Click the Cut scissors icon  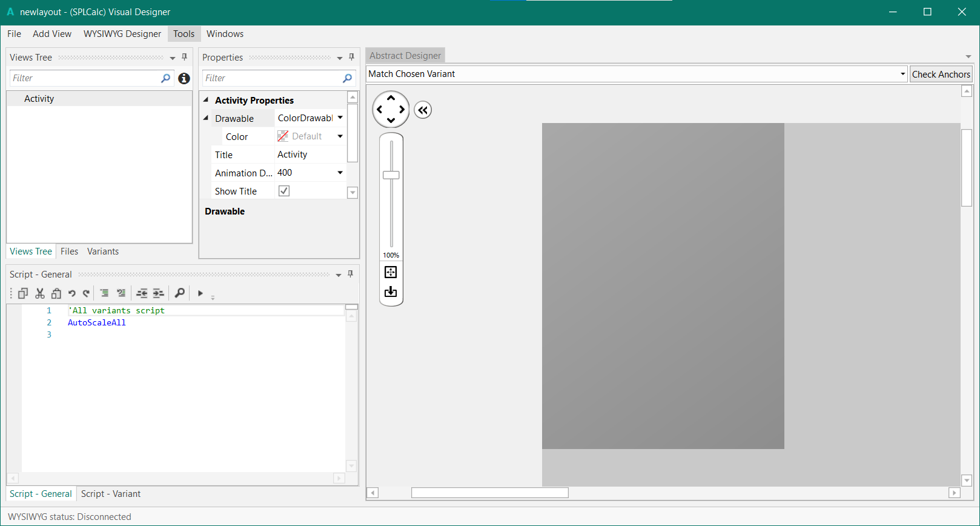(x=40, y=293)
